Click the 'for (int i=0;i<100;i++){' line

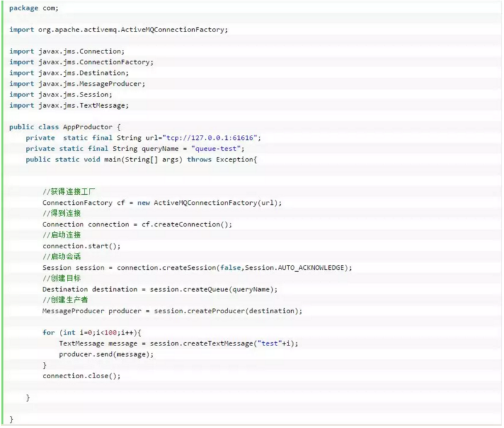point(91,333)
